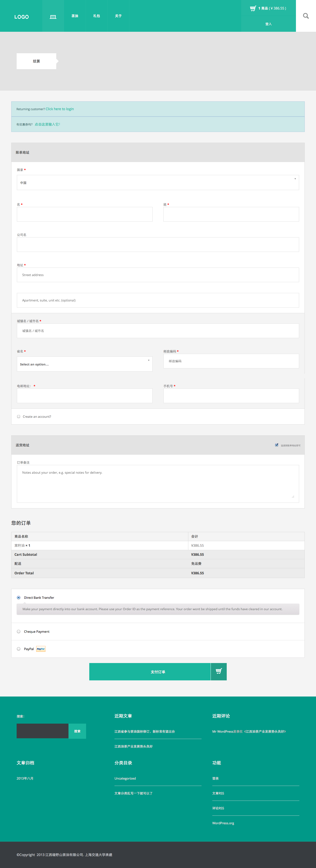Screen dimensions: 316x868
Task: Click the Cart Subtotal row label
Action: click(26, 554)
